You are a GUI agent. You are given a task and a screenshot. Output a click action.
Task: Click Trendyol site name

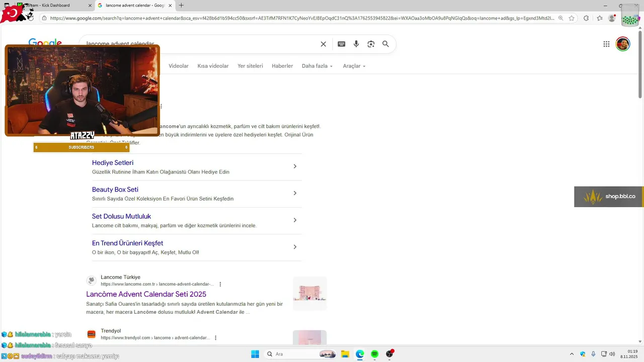tap(111, 331)
